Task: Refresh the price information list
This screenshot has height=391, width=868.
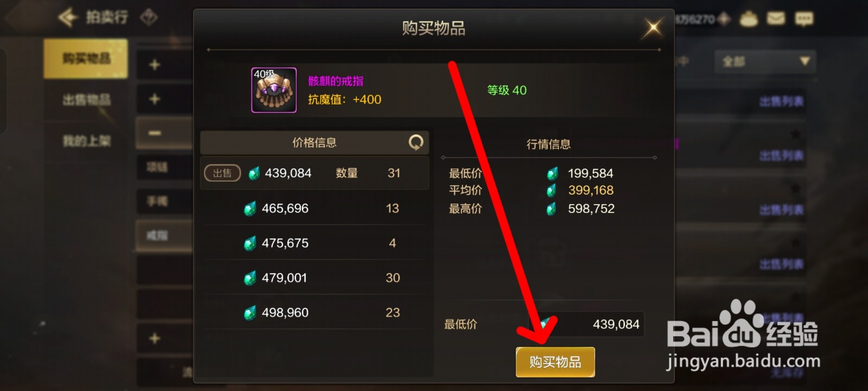Action: pyautogui.click(x=416, y=142)
